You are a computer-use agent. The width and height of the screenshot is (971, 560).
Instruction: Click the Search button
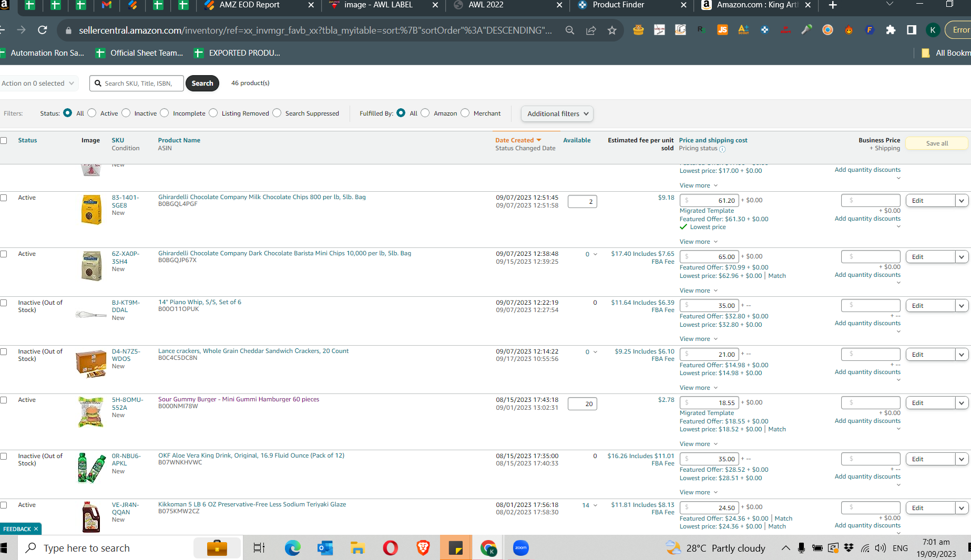(x=202, y=83)
